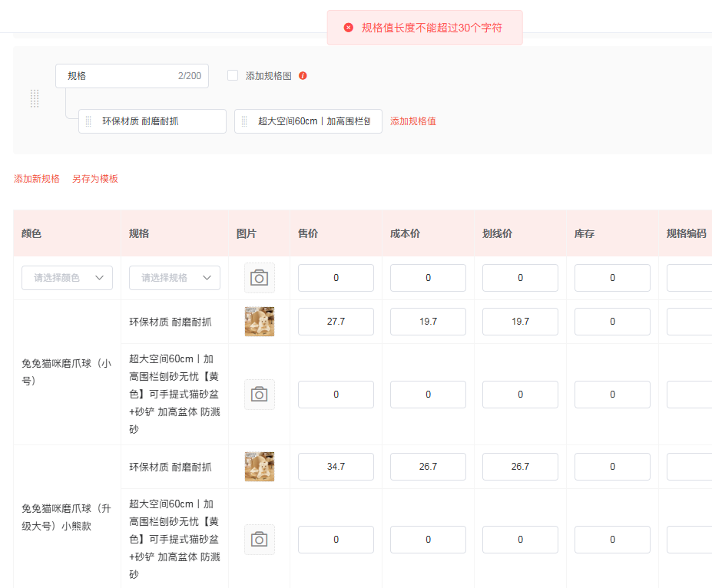Click the 成本价 field showing 26.7
The width and height of the screenshot is (712, 588).
(x=428, y=467)
